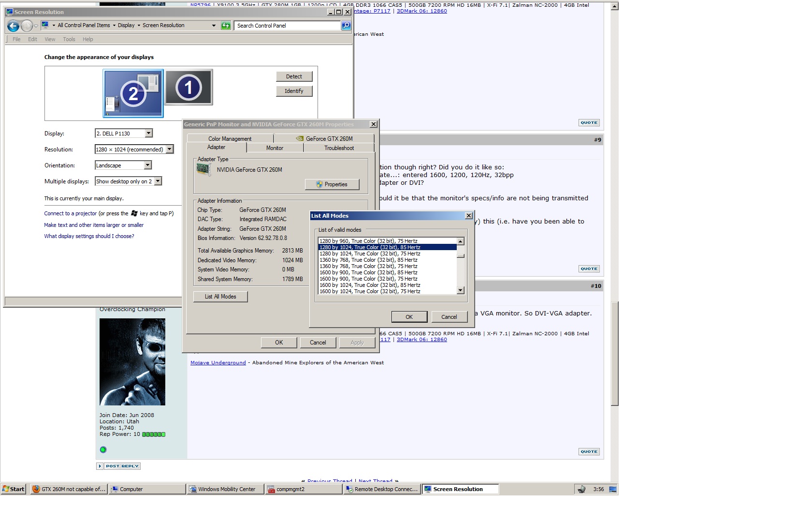Click Cancel in adapter Properties dialog
812x508 pixels.
click(318, 343)
